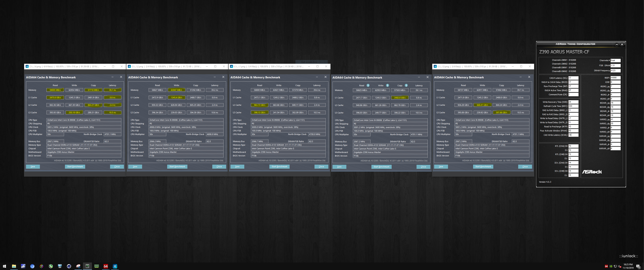Click the info icon beside the Copy column

(x=406, y=85)
